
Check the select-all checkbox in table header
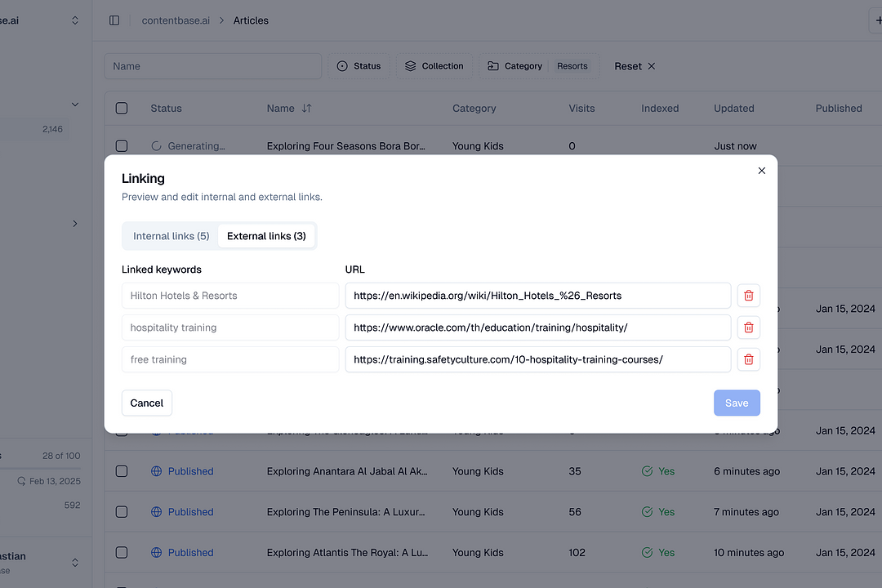[122, 108]
